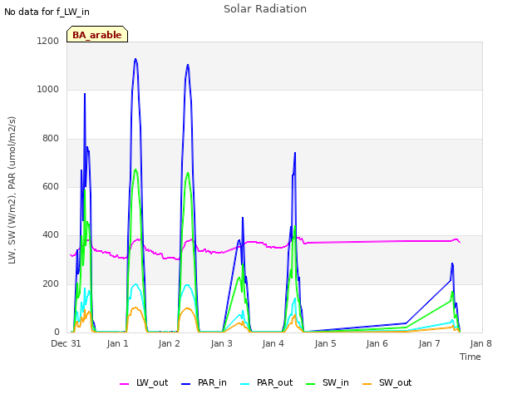Click the Jan 3 PAR_in spike peak
Viewport: 532px width, 399px height.
pyautogui.click(x=243, y=218)
